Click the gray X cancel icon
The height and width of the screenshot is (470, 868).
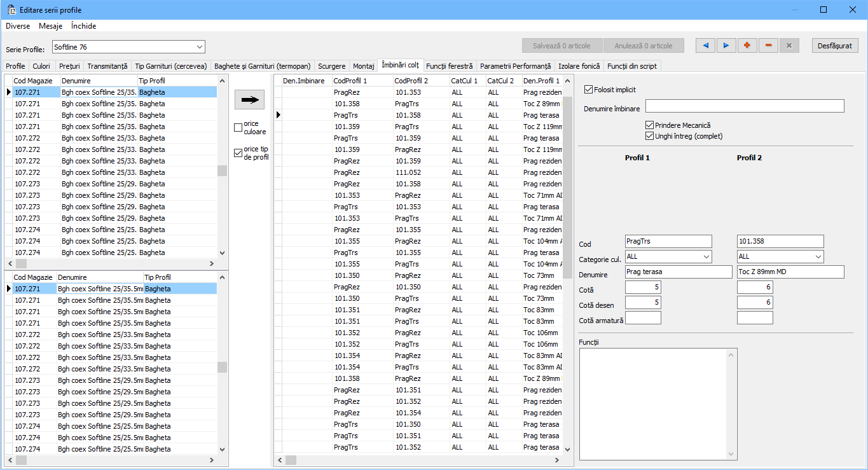789,46
